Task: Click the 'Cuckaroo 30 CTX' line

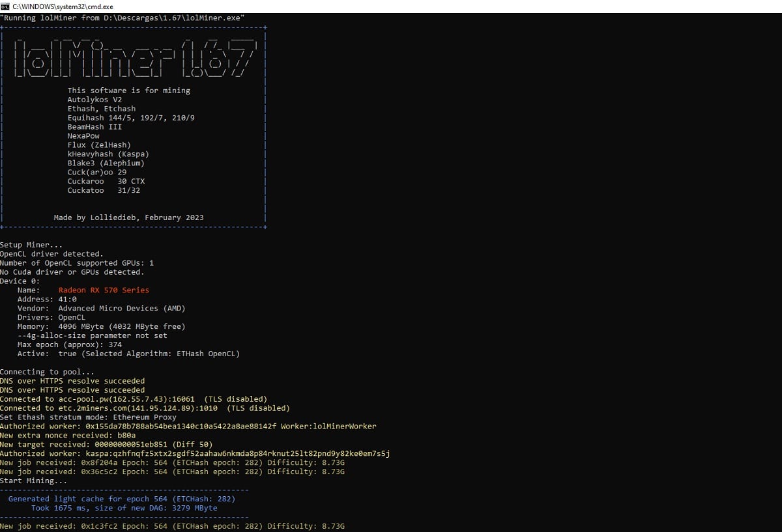Action: 106,182
